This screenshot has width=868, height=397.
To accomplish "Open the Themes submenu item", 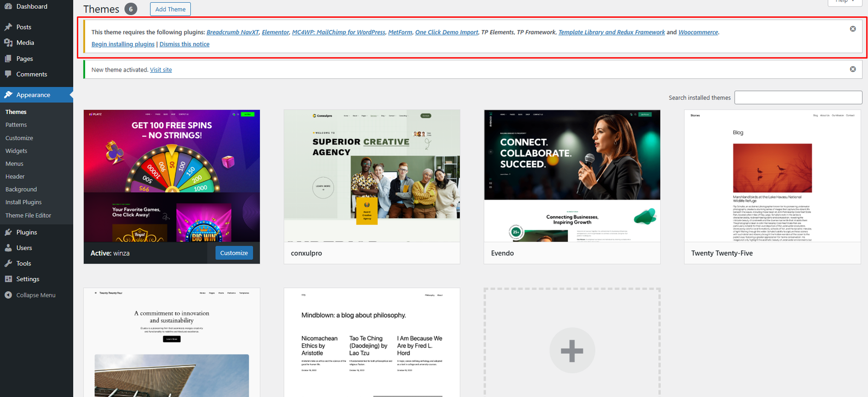I will click(x=16, y=112).
